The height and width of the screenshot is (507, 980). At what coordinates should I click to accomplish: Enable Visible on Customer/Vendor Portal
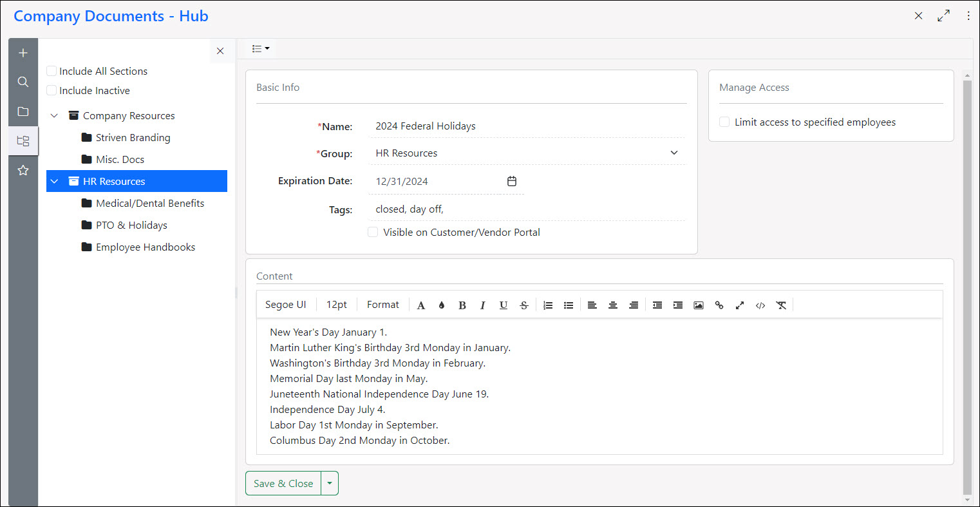pos(373,232)
